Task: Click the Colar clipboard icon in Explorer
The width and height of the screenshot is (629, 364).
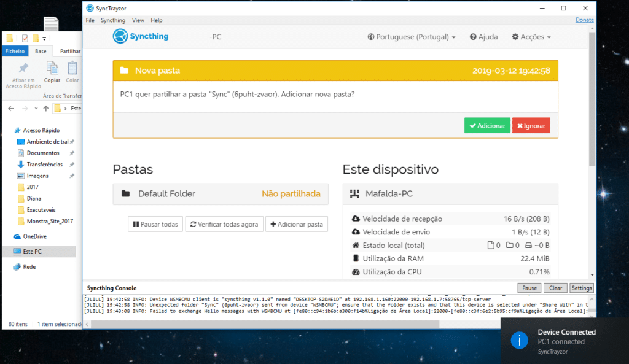Action: (x=72, y=68)
